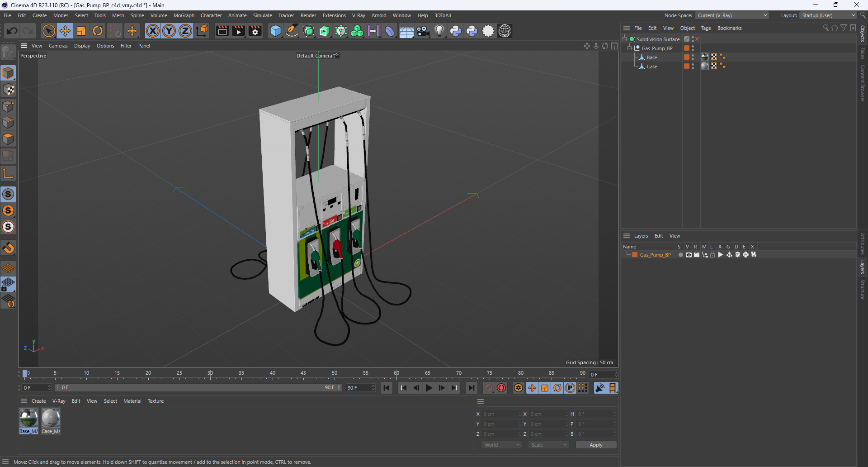
Task: Add a light object
Action: 439,31
